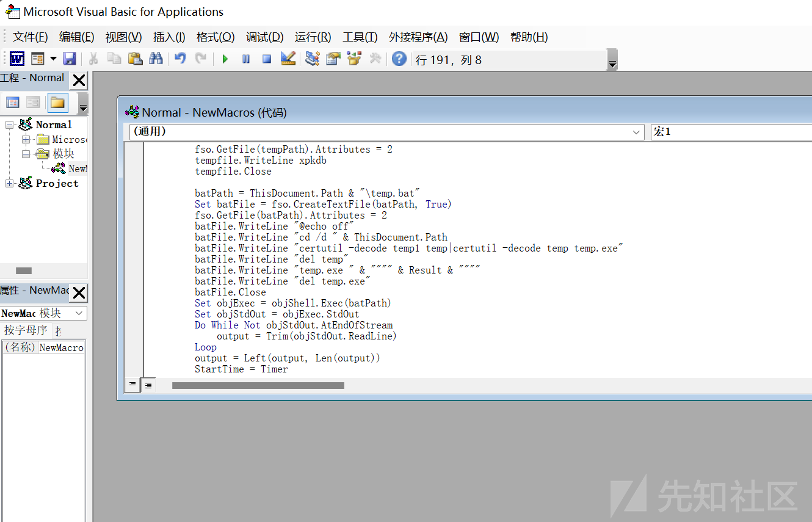812x522 pixels.
Task: Close the 工程 - Normal project pane
Action: tap(79, 80)
